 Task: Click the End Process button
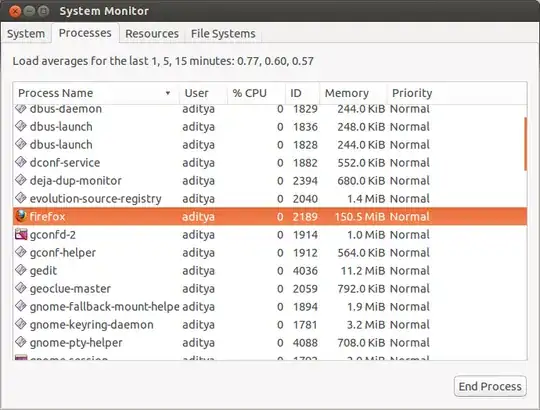pos(490,386)
